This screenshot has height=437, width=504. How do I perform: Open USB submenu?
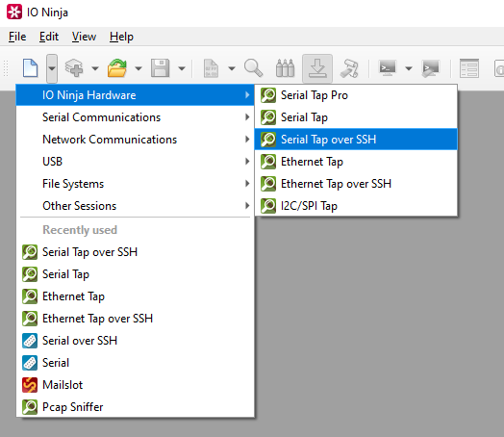point(135,162)
